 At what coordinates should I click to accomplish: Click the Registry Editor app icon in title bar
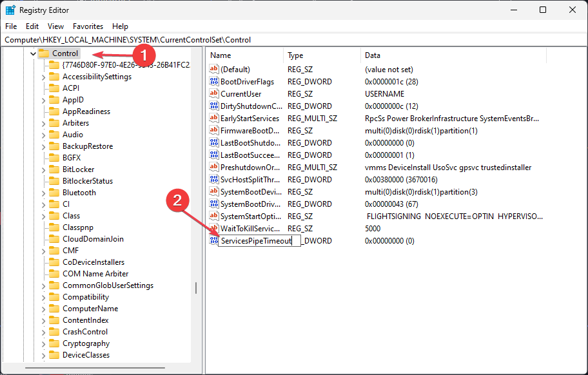[10, 10]
